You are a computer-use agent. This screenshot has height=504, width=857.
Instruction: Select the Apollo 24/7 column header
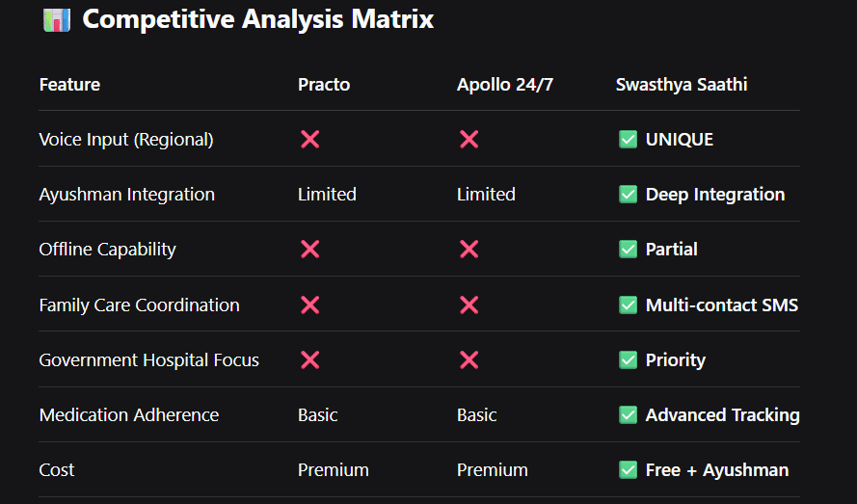point(505,85)
